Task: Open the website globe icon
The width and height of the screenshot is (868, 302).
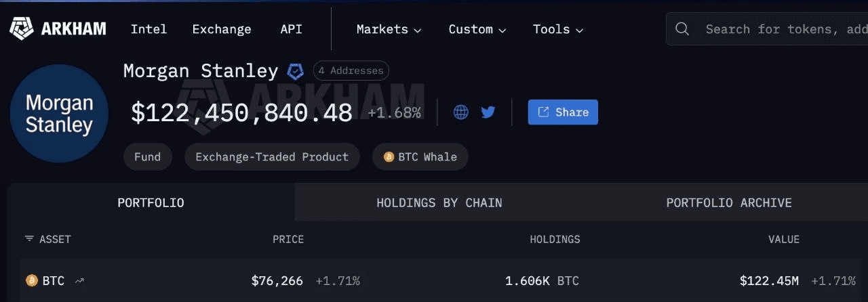Action: click(461, 112)
